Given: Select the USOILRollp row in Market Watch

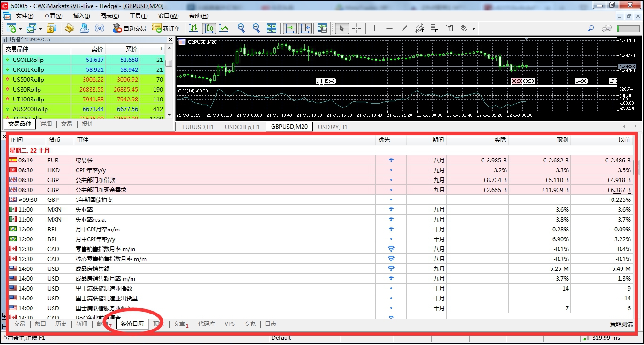Looking at the screenshot, I should (84, 60).
